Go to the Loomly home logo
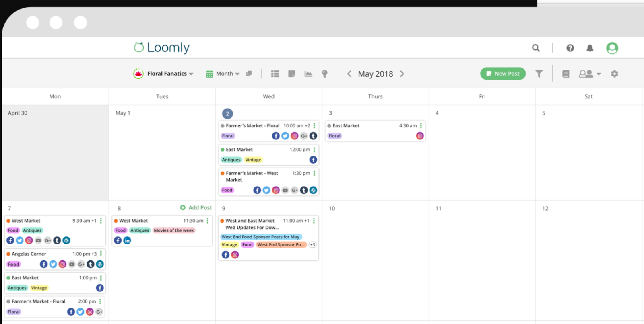This screenshot has height=324, width=644. coord(162,47)
